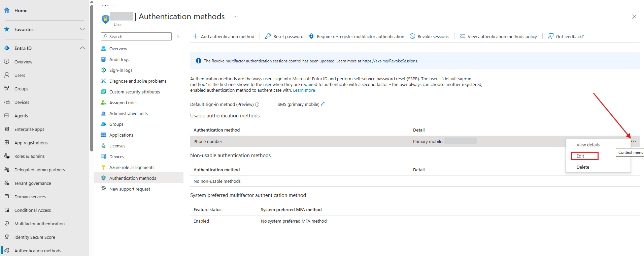Click the Learn more link

point(304,90)
